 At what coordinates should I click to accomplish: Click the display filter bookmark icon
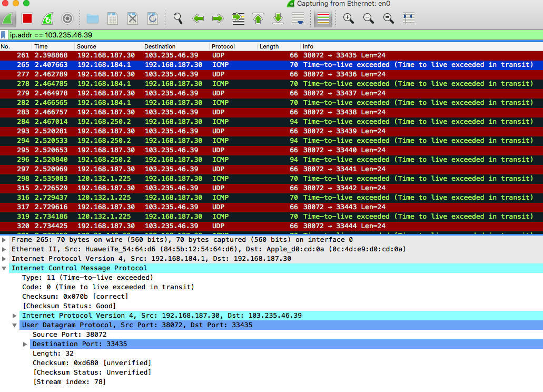click(4, 35)
